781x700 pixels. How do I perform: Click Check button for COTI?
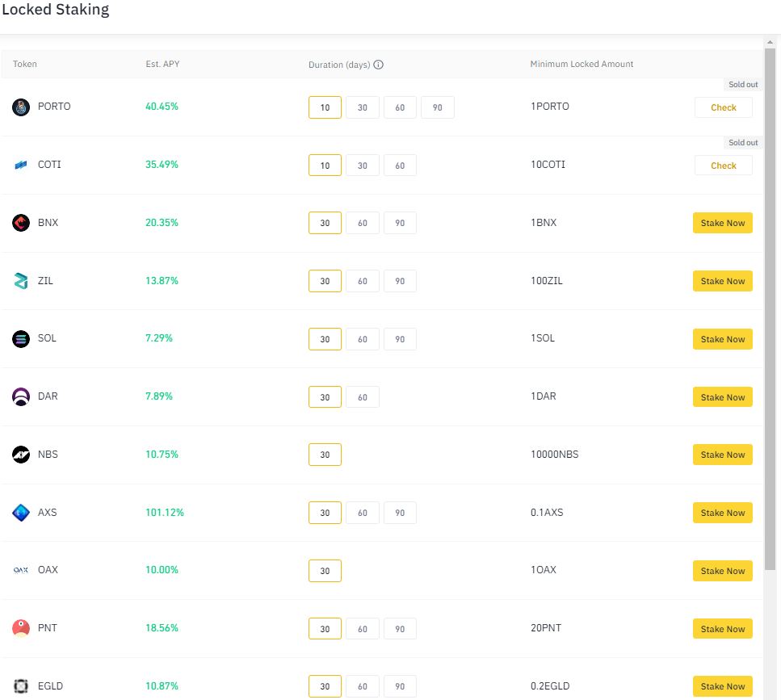point(723,166)
